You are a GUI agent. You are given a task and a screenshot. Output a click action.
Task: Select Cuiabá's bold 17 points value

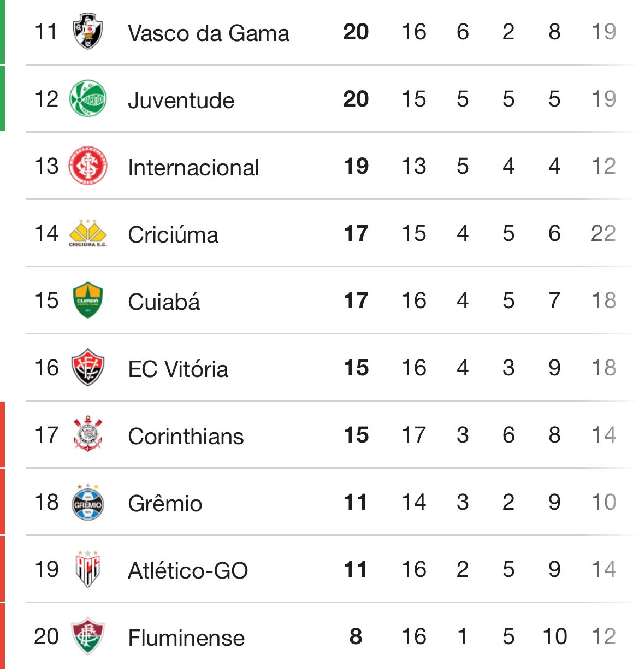pyautogui.click(x=356, y=300)
